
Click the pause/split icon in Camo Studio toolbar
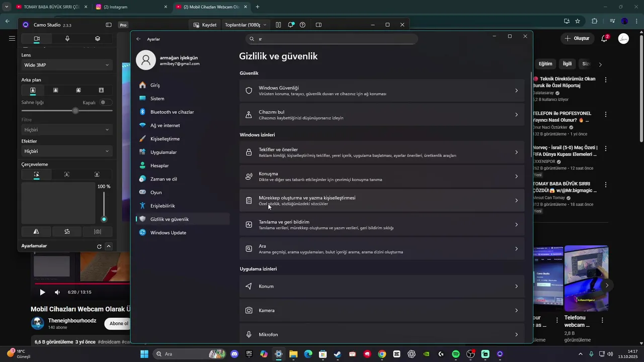tap(279, 25)
